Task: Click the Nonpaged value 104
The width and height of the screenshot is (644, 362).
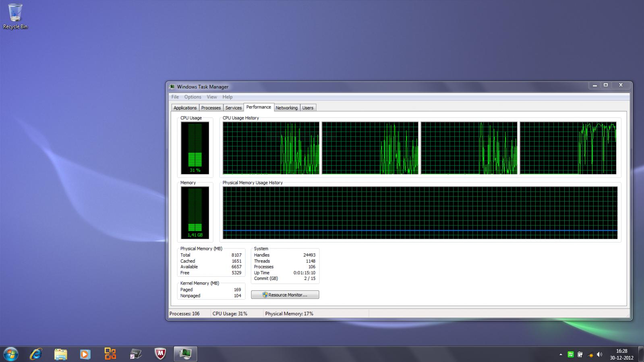Action: (237, 296)
